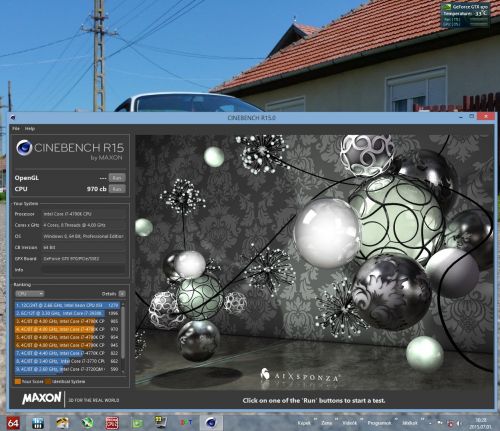500x431 pixels.
Task: Click the Cinebench icon in the title bar
Action: pyautogui.click(x=13, y=118)
